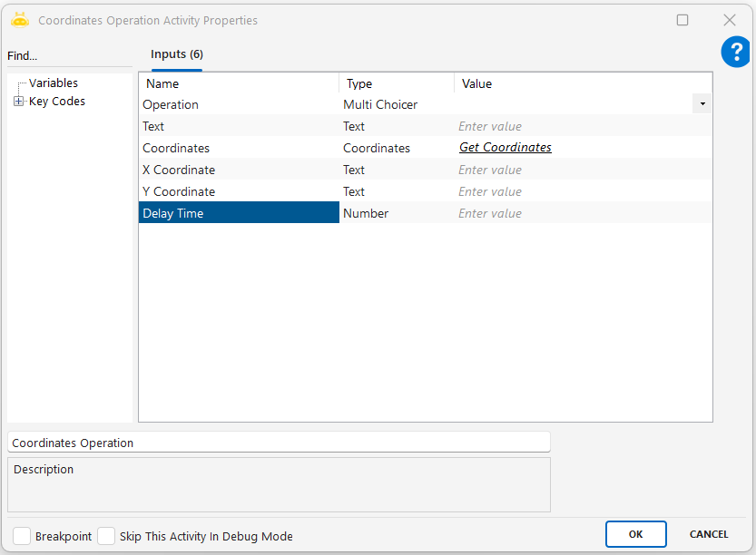Enter value in X Coordinate field
Viewport: 756px width, 555px height.
coord(581,170)
